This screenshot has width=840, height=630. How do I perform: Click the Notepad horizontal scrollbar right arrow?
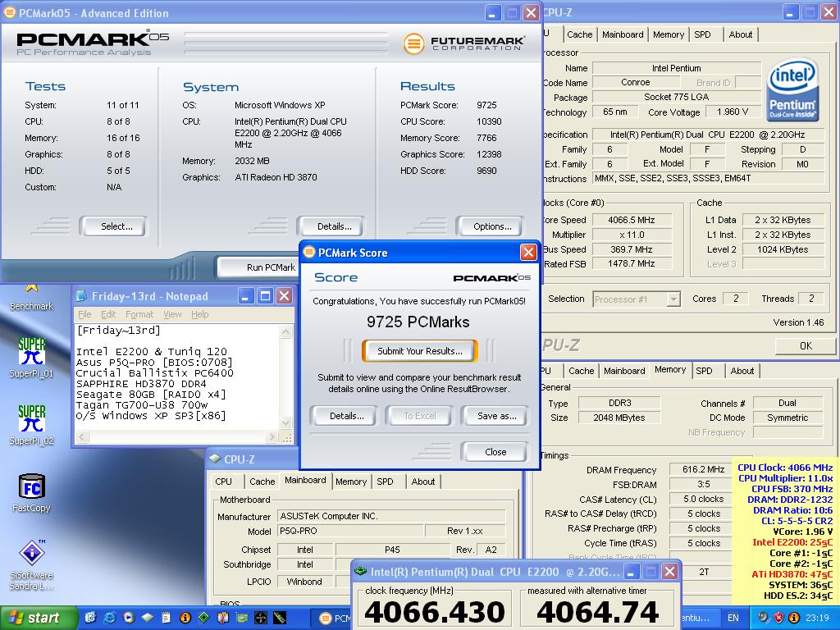[272, 436]
